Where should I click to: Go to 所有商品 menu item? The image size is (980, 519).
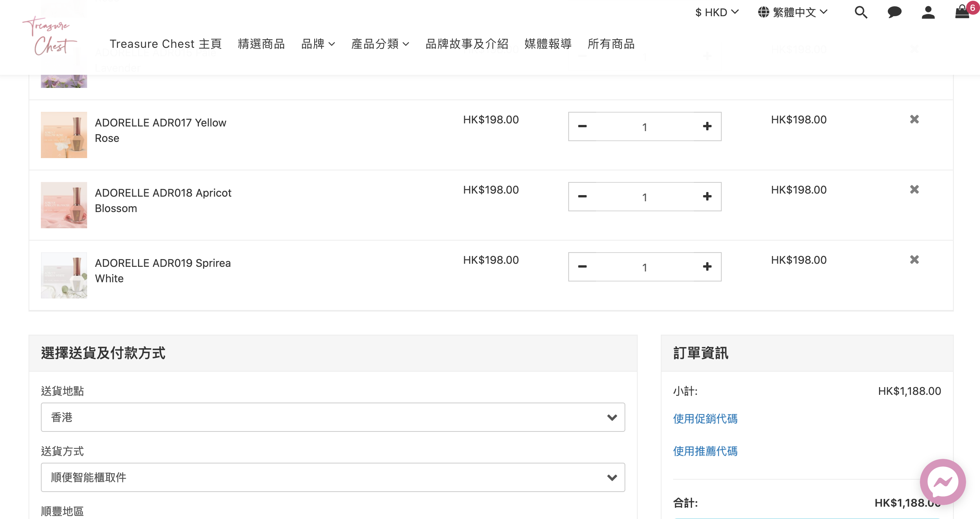pyautogui.click(x=611, y=44)
